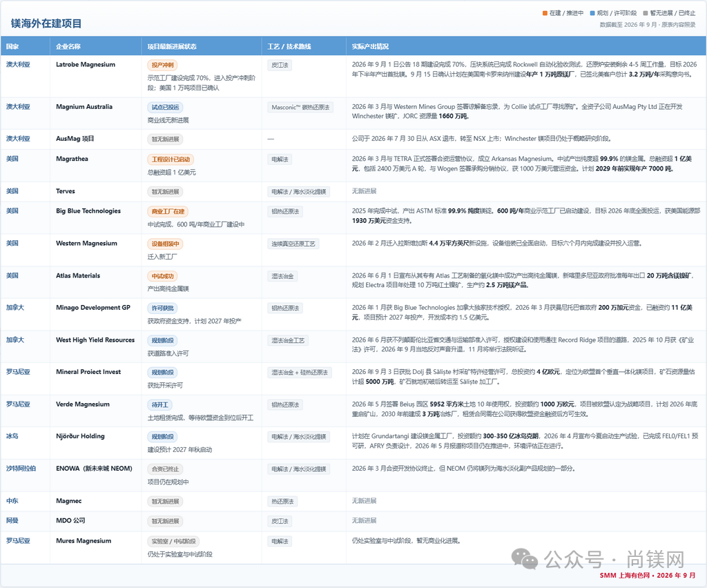Screen dimensions: 707x588
Task: Click the Big Blue Technologies company name
Action: pos(88,211)
